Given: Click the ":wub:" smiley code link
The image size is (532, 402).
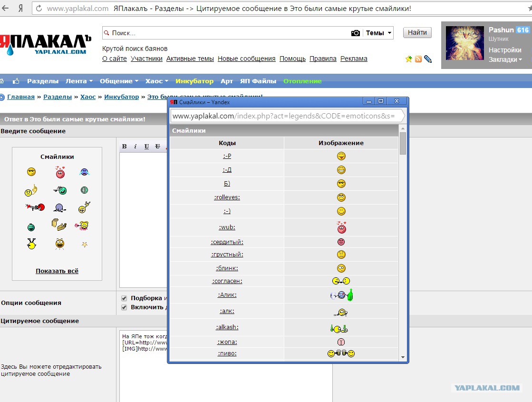Looking at the screenshot, I should [227, 227].
